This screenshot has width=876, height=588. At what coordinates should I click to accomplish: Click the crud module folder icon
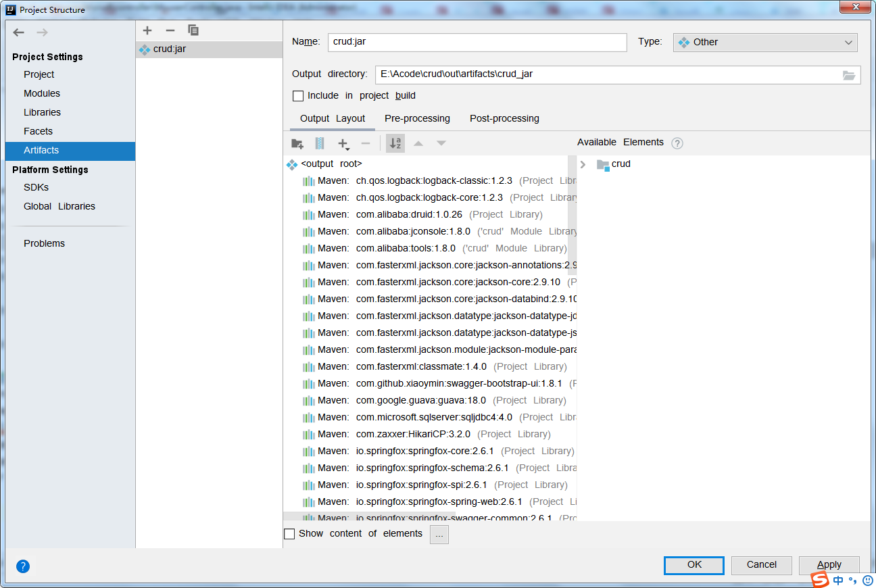click(x=604, y=164)
